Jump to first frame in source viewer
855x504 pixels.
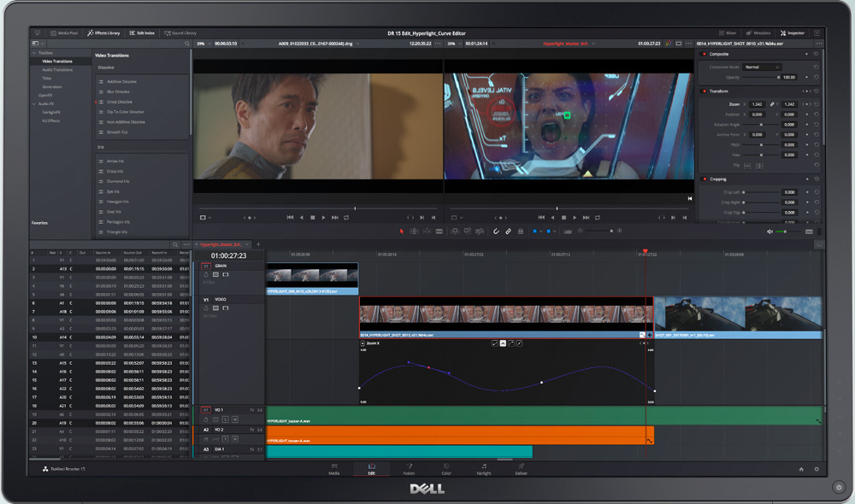click(x=290, y=217)
